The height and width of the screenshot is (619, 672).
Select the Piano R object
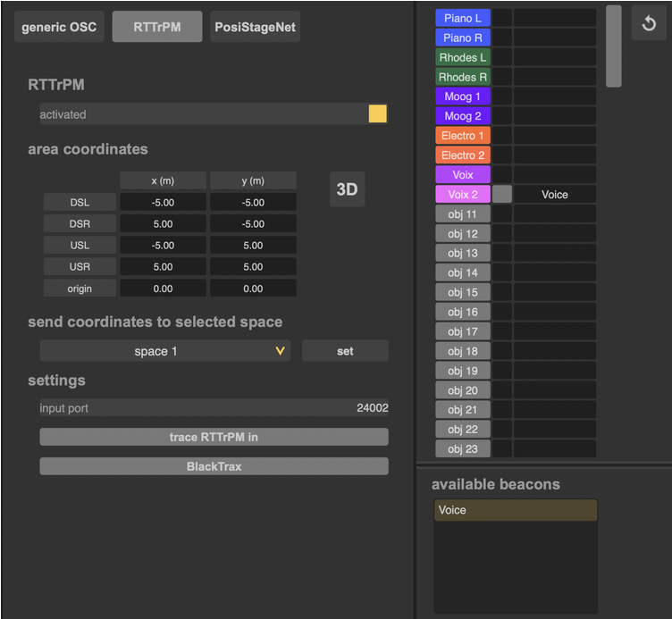(x=463, y=38)
